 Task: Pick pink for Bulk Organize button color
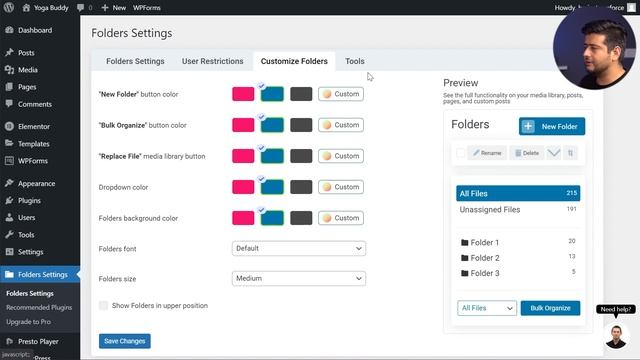[x=243, y=125]
